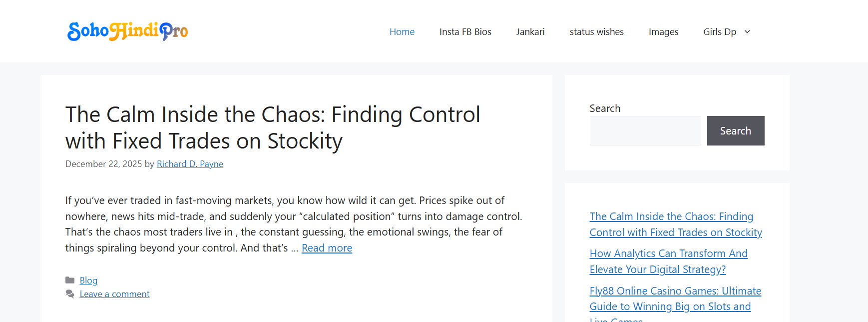Click inside the search input field
This screenshot has width=868, height=322.
click(645, 130)
